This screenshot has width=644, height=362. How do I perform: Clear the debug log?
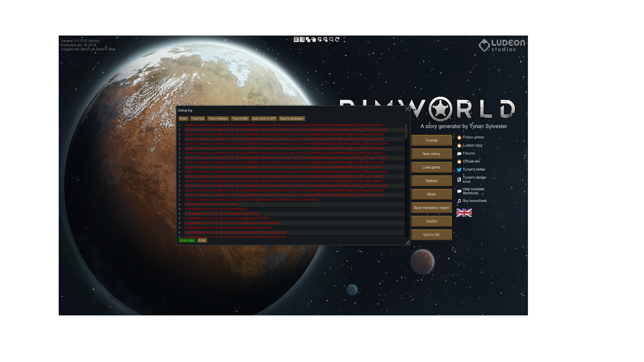click(183, 119)
